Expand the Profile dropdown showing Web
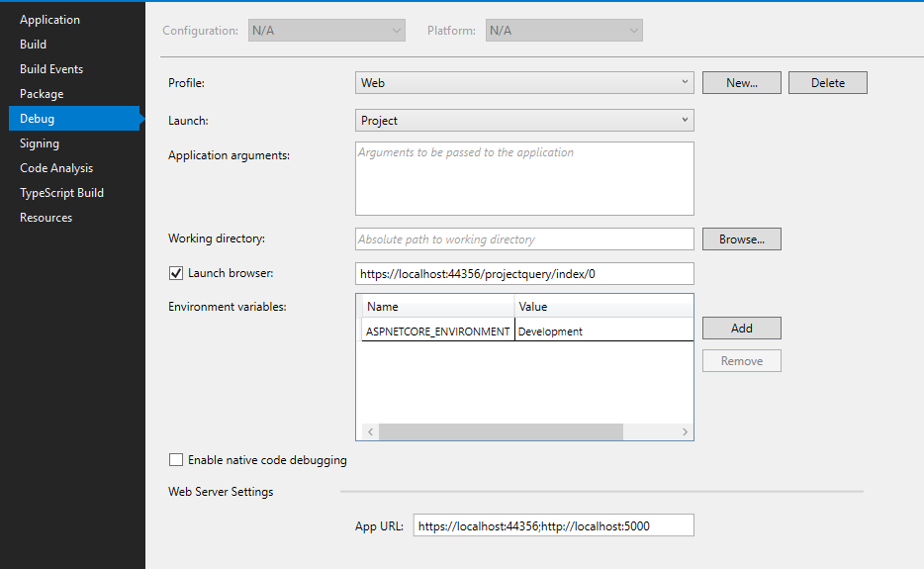Viewport: 924px width, 569px height. (524, 83)
